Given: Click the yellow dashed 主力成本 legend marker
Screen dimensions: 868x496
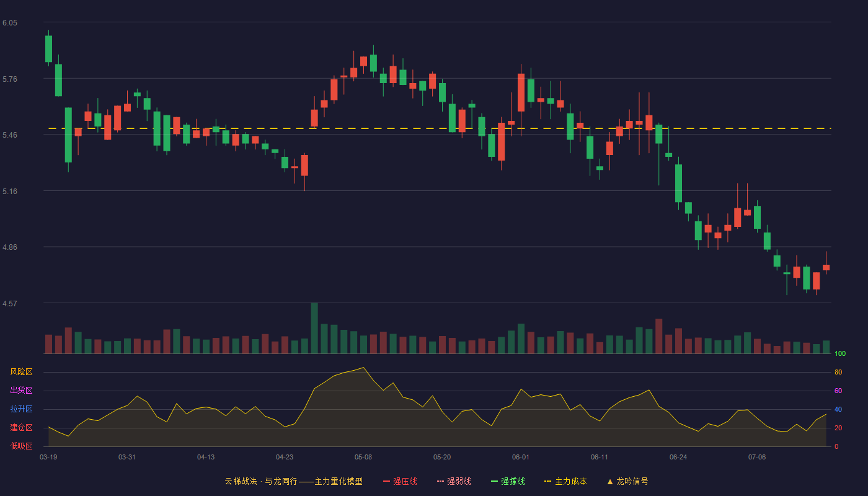Looking at the screenshot, I should click(547, 481).
